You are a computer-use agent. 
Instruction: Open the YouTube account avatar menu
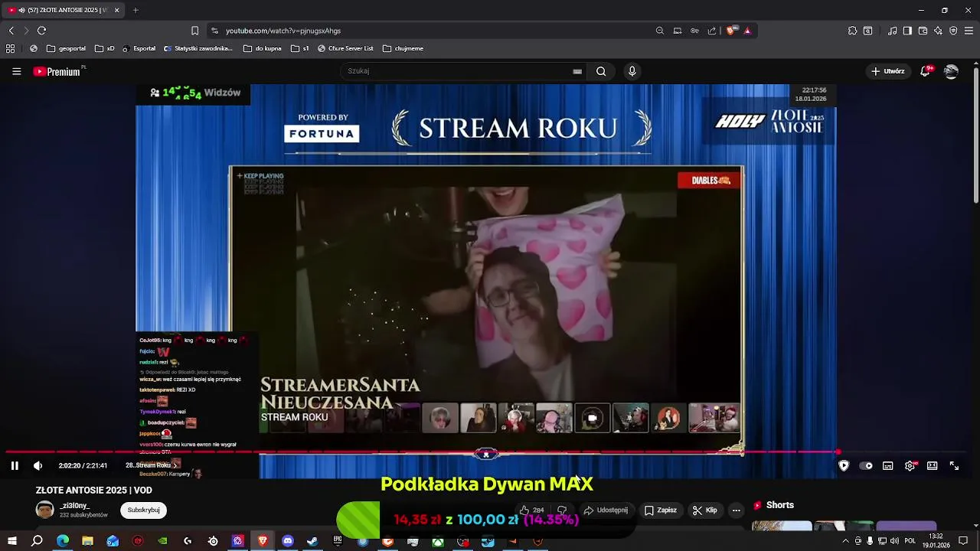coord(952,71)
